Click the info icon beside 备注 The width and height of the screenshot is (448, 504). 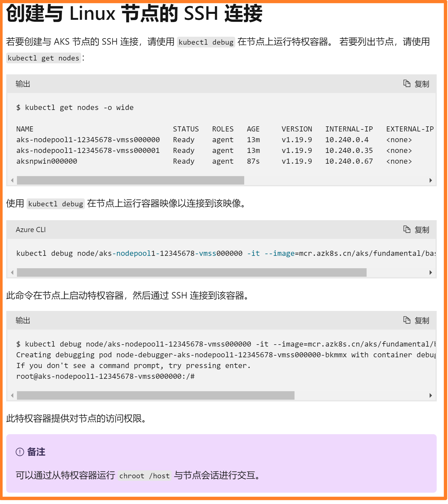pos(20,452)
